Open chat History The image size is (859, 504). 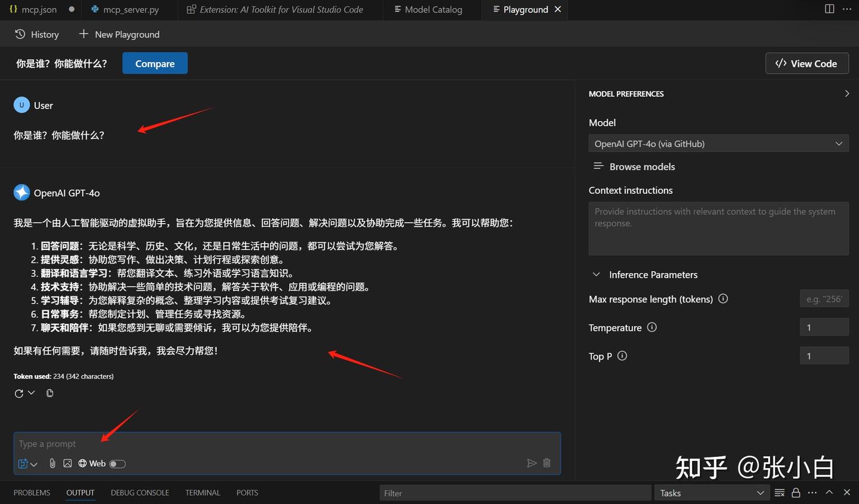point(37,34)
